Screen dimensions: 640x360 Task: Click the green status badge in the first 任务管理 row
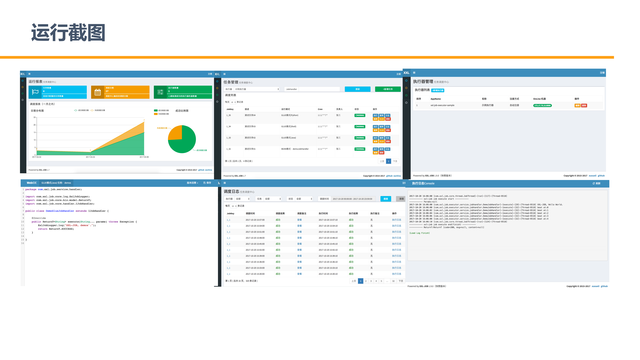click(x=360, y=116)
